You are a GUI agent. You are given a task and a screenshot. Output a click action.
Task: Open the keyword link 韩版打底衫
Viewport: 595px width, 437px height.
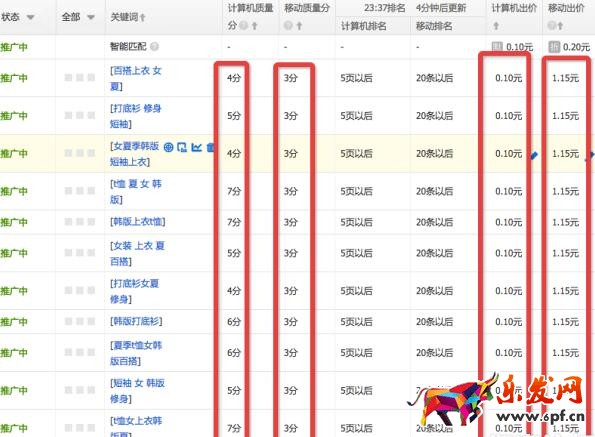click(x=136, y=322)
